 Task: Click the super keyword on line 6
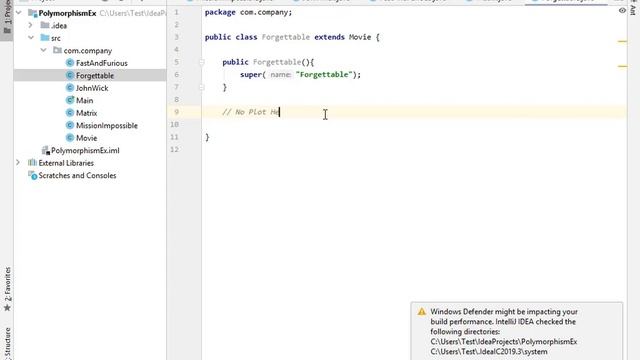(x=251, y=75)
